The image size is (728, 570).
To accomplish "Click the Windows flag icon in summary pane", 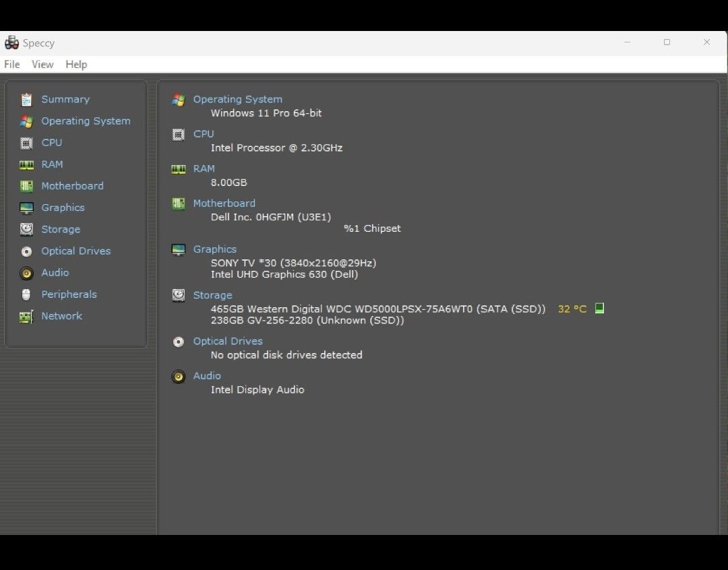I will (x=178, y=99).
